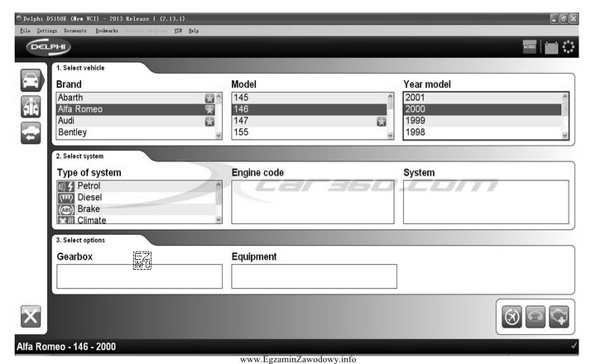The width and height of the screenshot is (596, 364).
Task: Click the empty System list box
Action: click(x=486, y=202)
